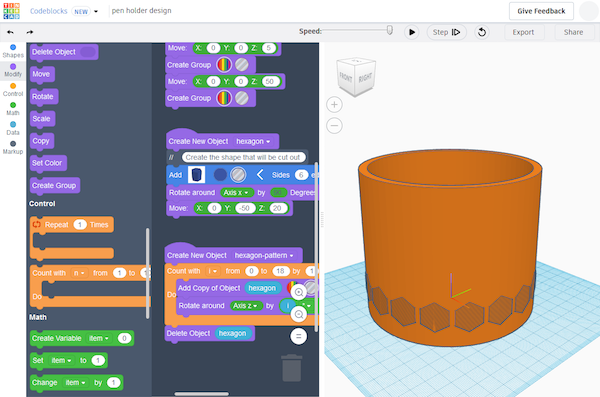The height and width of the screenshot is (397, 600).
Task: Select the Math category
Action: pyautogui.click(x=13, y=109)
